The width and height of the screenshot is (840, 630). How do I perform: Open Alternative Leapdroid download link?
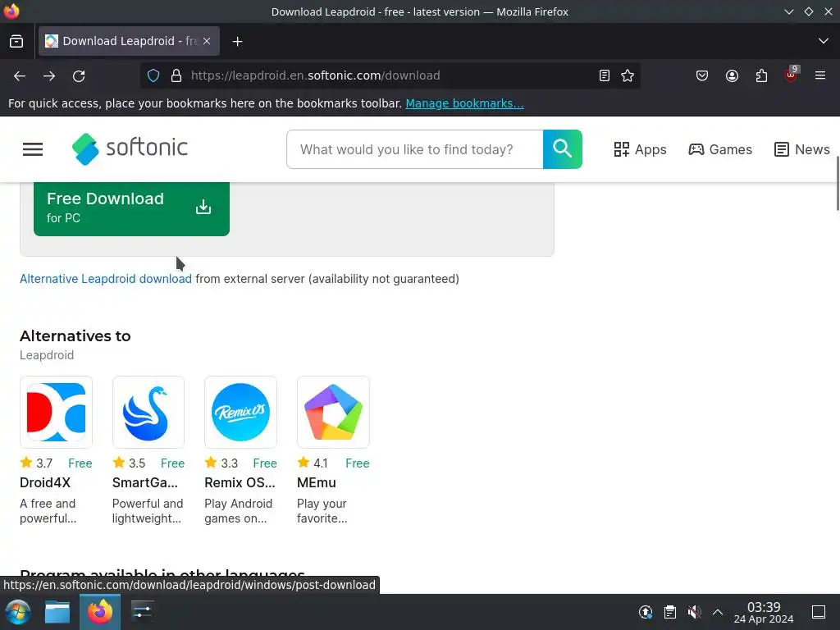point(106,279)
